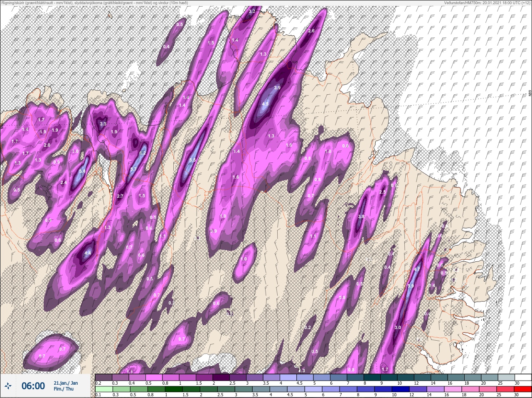532x398 pixels.
Task: Click the 4.5 precipitation value on the map
Action: pos(265,104)
